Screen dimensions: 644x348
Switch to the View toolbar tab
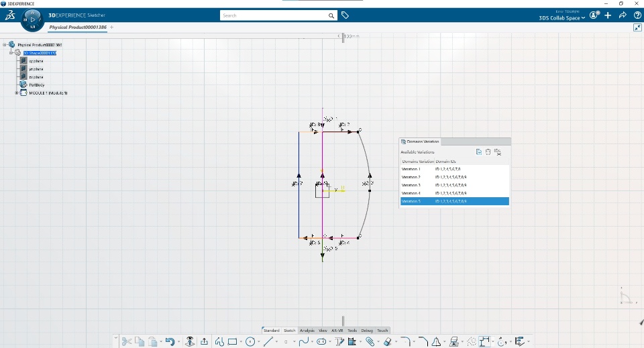[x=323, y=331]
